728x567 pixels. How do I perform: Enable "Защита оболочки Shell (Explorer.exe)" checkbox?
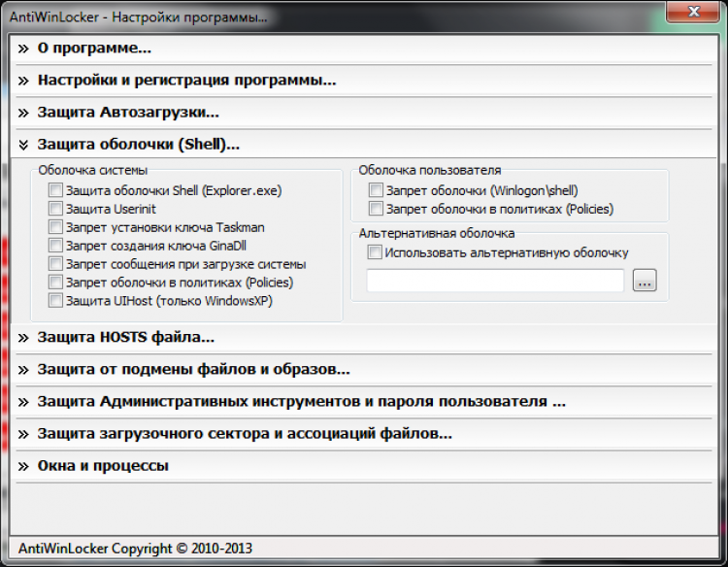click(55, 190)
